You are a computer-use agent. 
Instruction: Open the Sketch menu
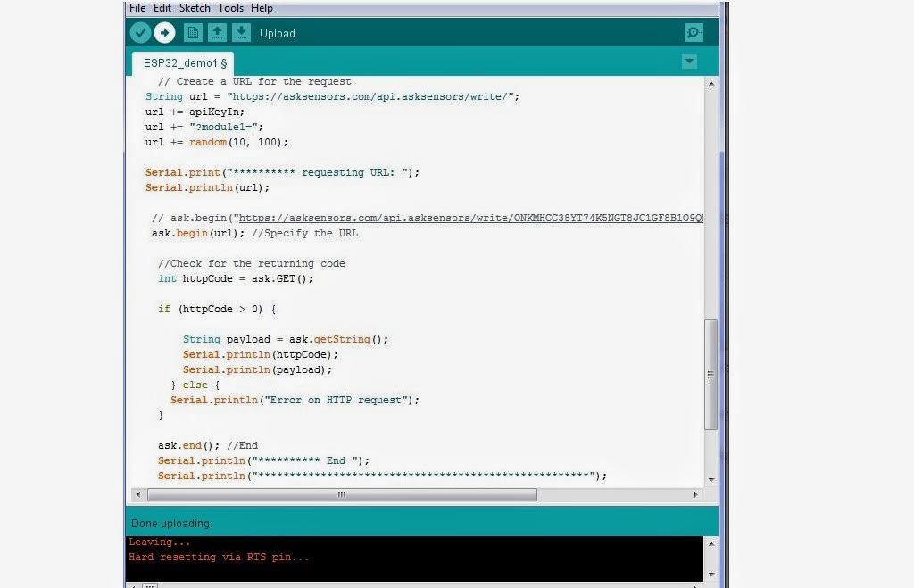point(195,8)
